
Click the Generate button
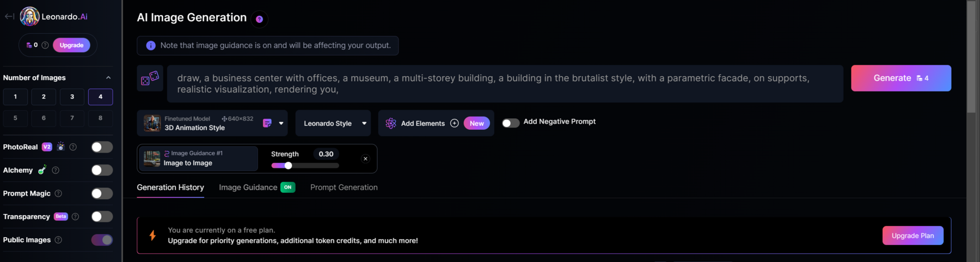click(901, 78)
